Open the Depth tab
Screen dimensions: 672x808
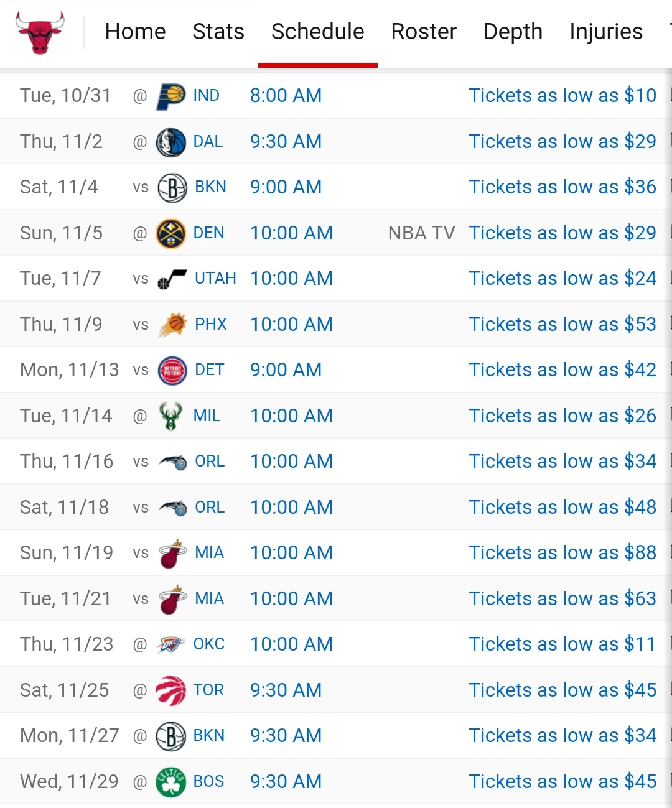coord(513,32)
